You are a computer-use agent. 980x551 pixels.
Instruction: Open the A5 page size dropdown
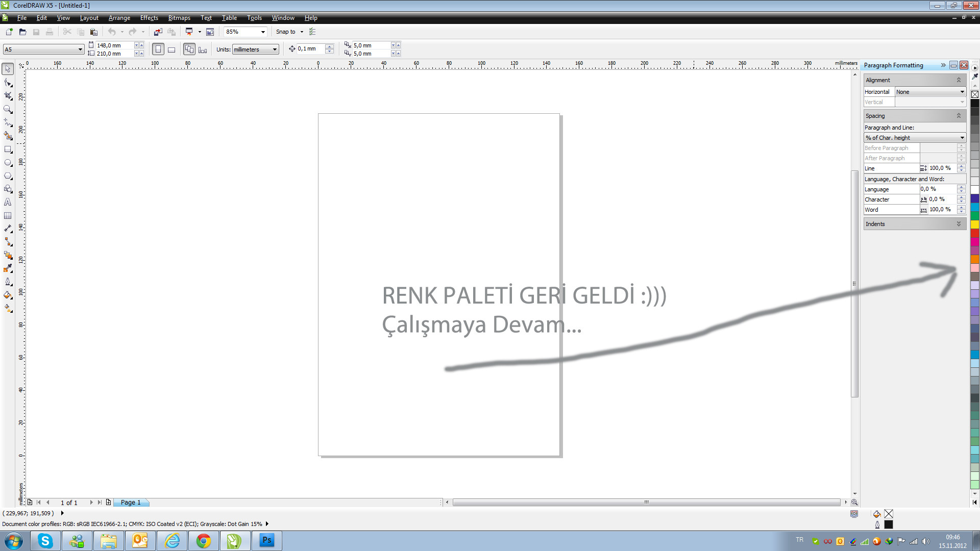coord(80,49)
